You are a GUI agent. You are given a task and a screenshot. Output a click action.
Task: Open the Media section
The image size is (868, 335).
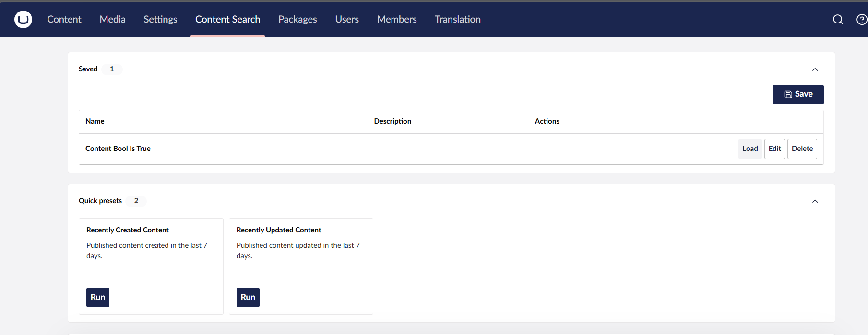(x=112, y=19)
